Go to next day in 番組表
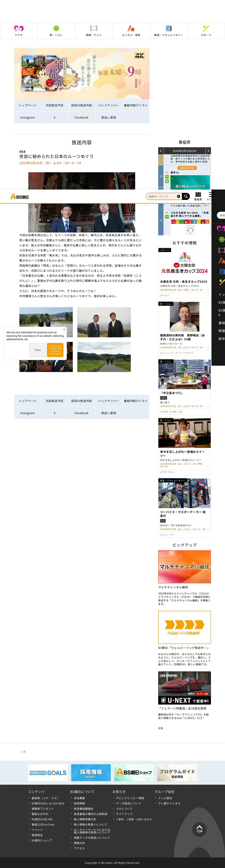The image size is (225, 868). (208, 151)
